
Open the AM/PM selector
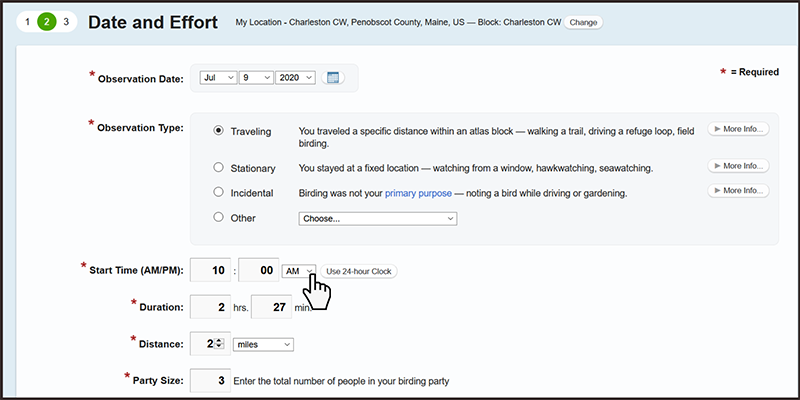[299, 271]
